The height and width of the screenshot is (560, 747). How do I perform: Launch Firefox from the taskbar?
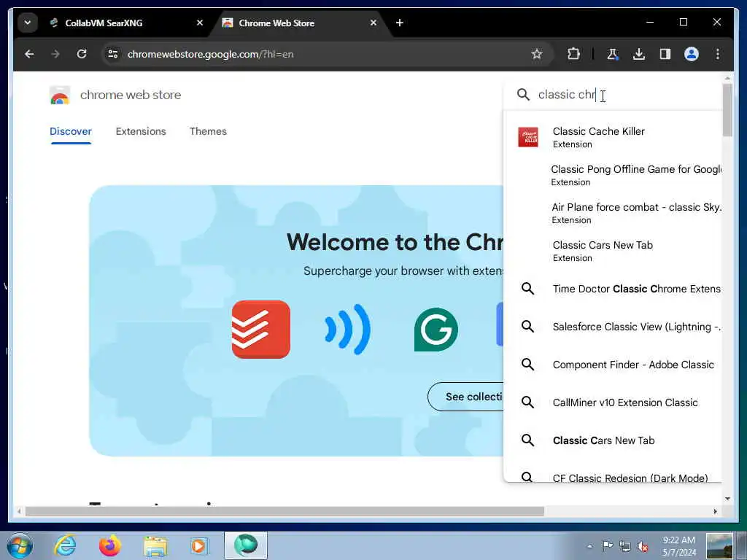click(x=109, y=545)
